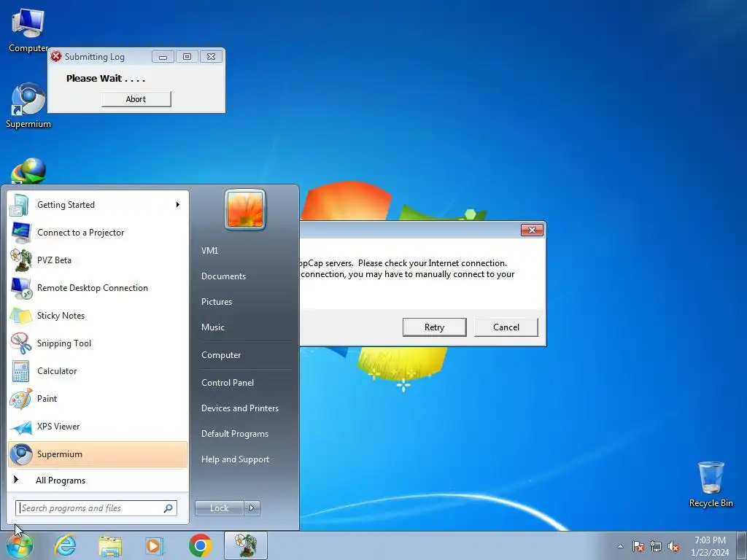The width and height of the screenshot is (747, 560).
Task: Close the connection error dialog
Action: (532, 230)
